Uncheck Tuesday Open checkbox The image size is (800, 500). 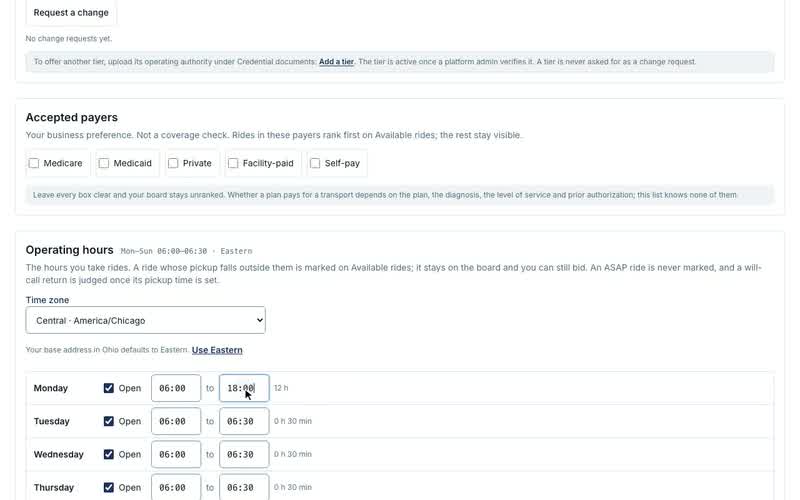point(109,421)
